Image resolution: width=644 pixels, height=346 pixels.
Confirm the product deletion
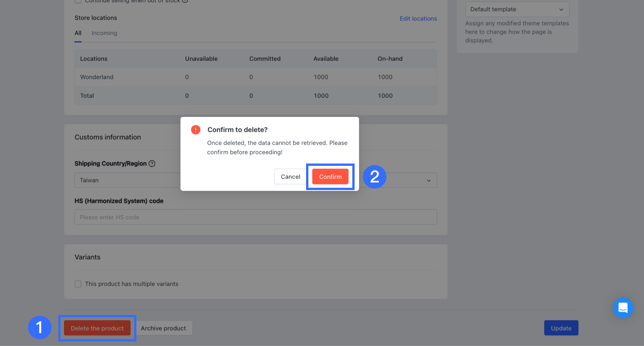coord(330,177)
